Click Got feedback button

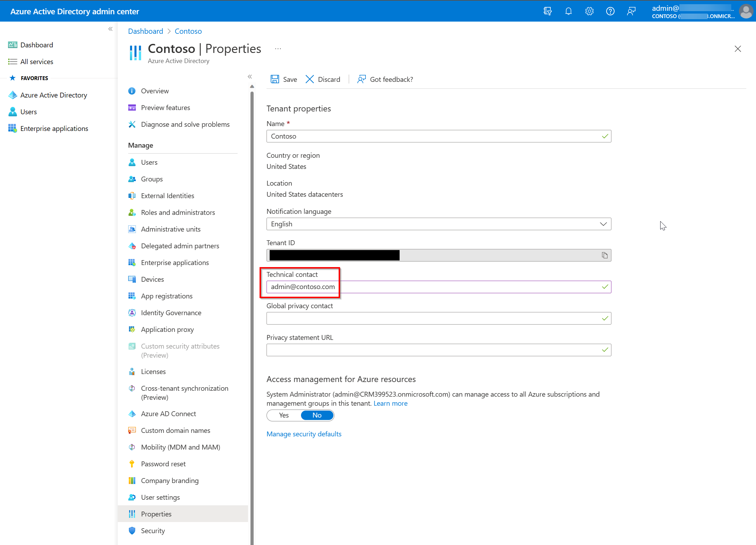pos(386,79)
